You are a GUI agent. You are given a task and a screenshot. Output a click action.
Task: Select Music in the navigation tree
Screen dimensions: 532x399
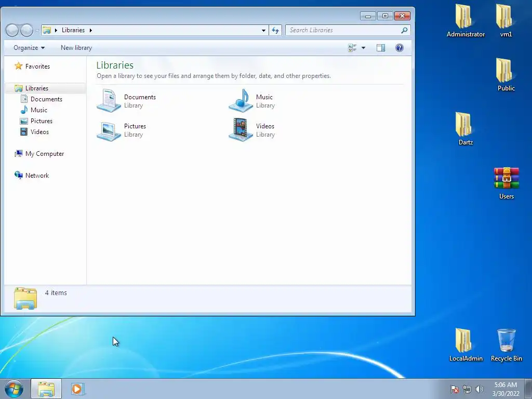coord(38,110)
